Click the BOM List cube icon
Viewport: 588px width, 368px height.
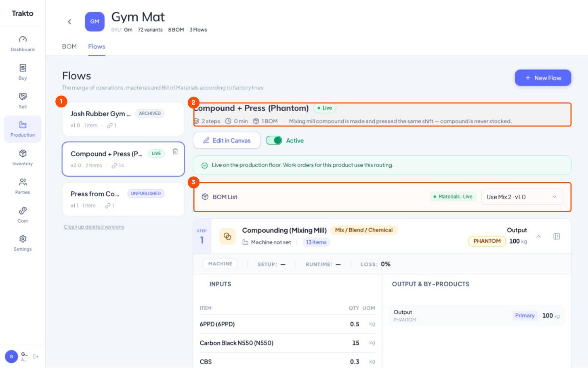click(x=205, y=197)
